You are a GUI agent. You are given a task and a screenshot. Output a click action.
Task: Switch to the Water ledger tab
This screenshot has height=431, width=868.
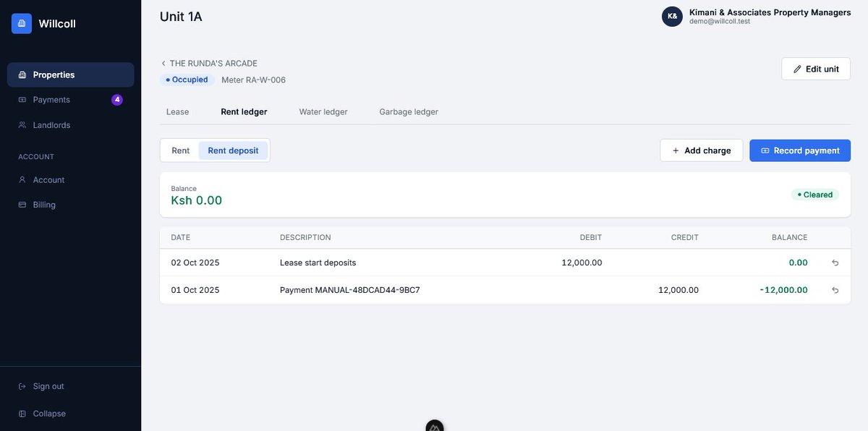pyautogui.click(x=323, y=112)
